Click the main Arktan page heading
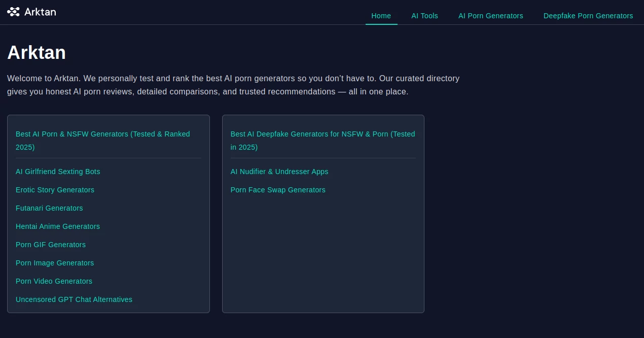Viewport: 644px width, 338px height. pyautogui.click(x=36, y=52)
